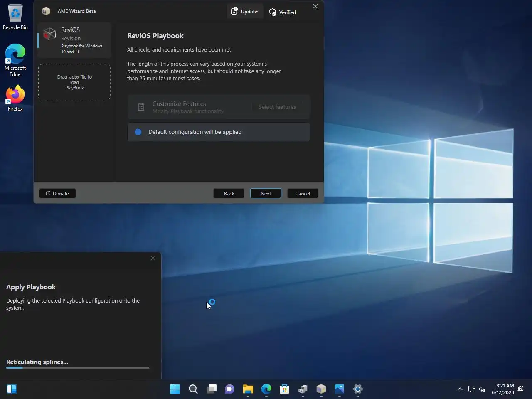Screen dimensions: 532x399
Task: Click the Customize Features clipboard icon
Action: coord(141,107)
